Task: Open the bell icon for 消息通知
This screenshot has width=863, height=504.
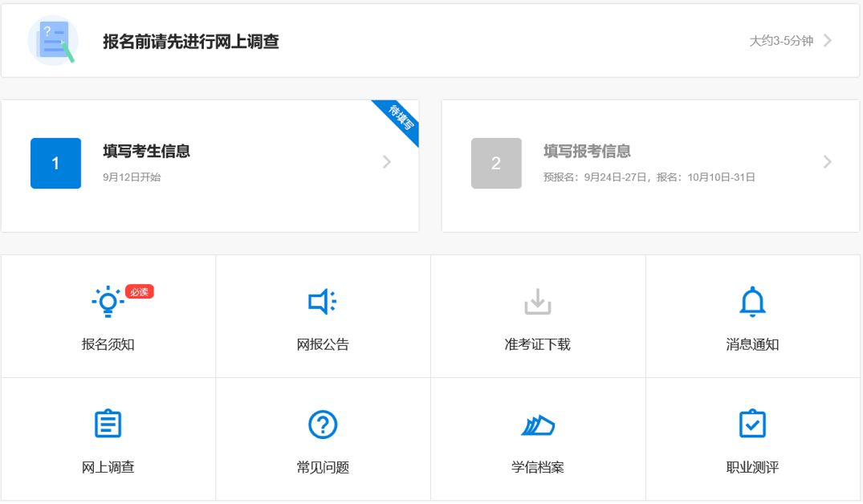Action: click(x=752, y=302)
